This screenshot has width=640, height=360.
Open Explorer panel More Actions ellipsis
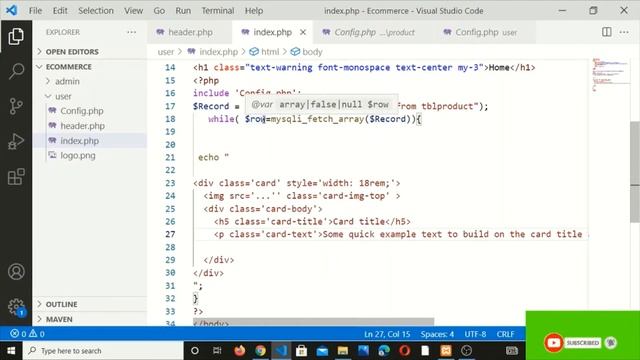(131, 32)
